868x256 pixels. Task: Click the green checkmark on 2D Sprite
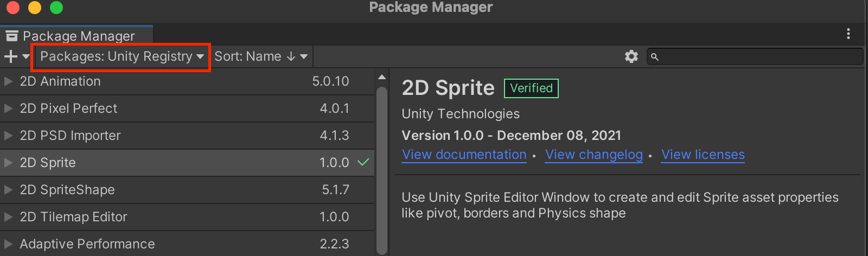[x=363, y=162]
